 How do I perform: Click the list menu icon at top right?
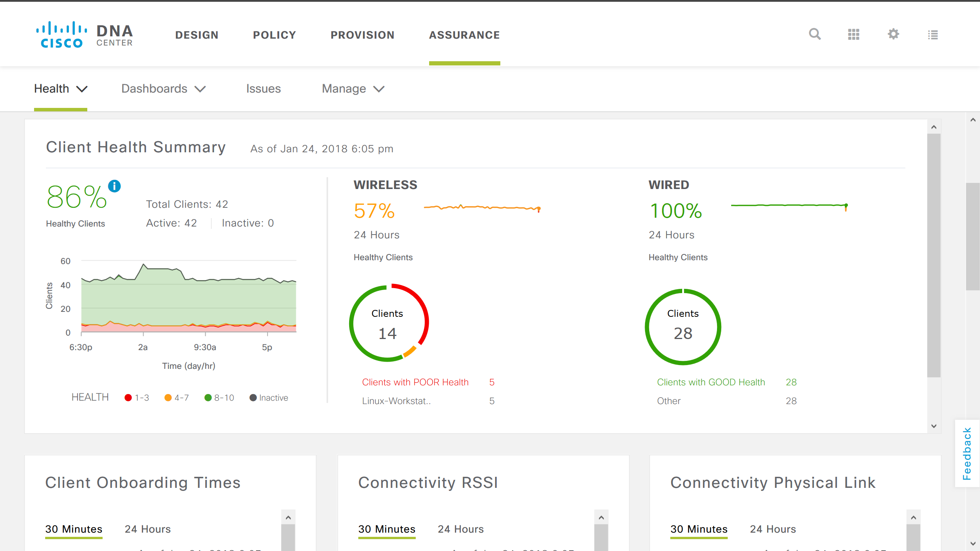[933, 35]
